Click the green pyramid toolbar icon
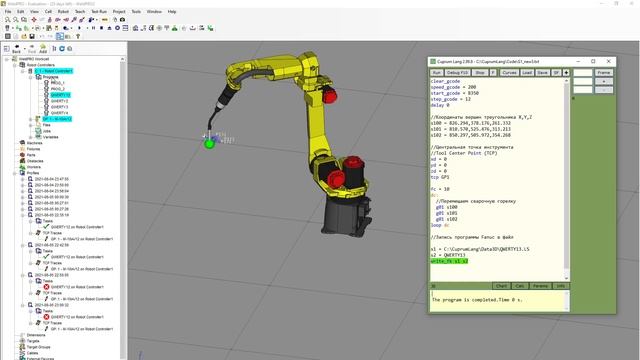The image size is (640, 360). click(175, 28)
